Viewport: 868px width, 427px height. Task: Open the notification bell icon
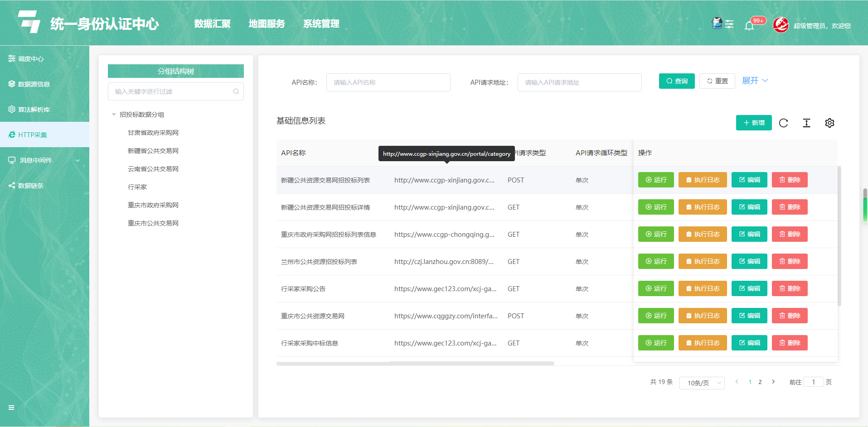[749, 26]
